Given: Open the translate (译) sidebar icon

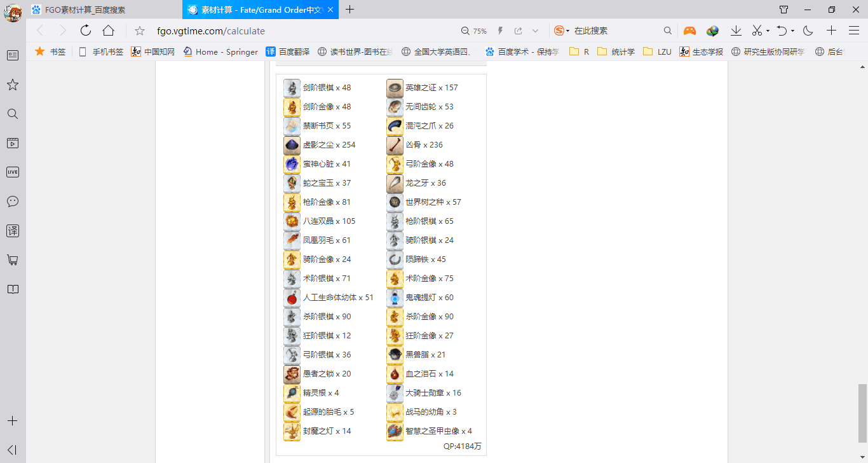Looking at the screenshot, I should click(13, 231).
